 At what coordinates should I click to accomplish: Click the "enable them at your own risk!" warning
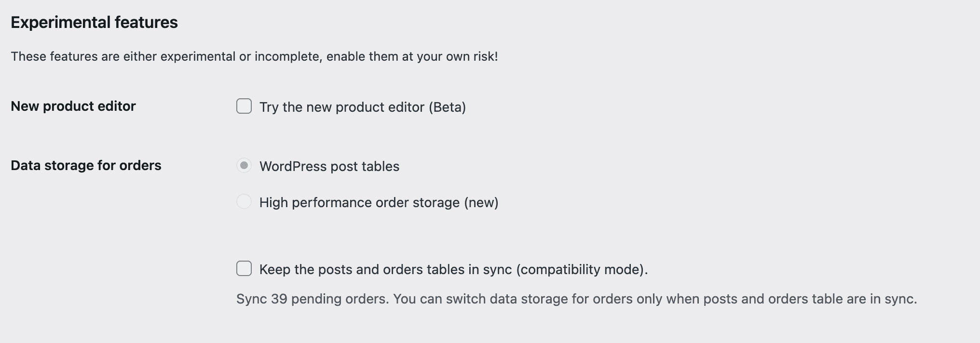click(412, 56)
